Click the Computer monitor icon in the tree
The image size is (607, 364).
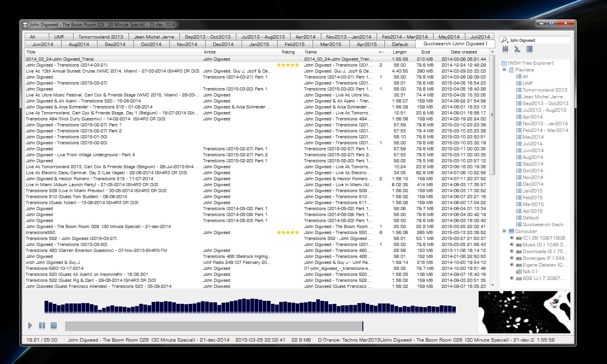pos(512,231)
